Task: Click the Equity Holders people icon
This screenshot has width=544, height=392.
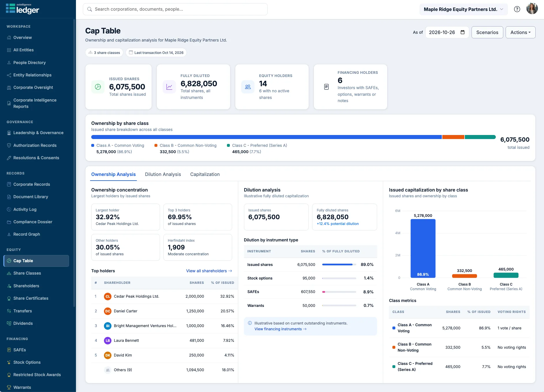Action: pyautogui.click(x=248, y=87)
